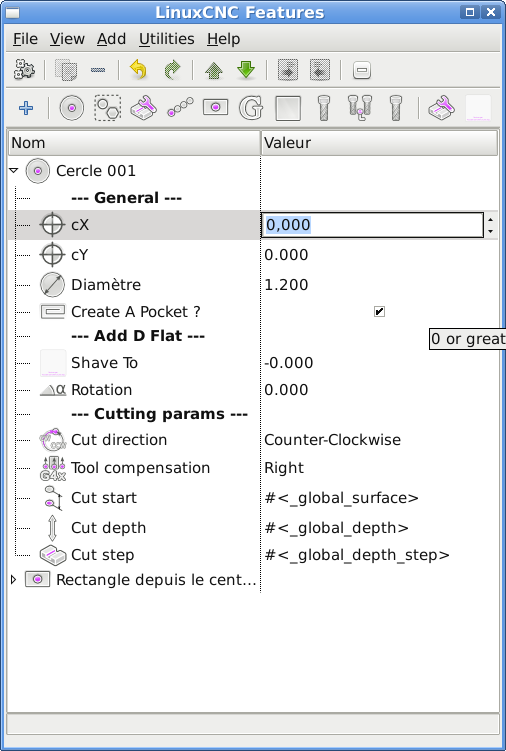The height and width of the screenshot is (751, 506).
Task: Click the collapse-all minus box icon
Action: tap(362, 70)
